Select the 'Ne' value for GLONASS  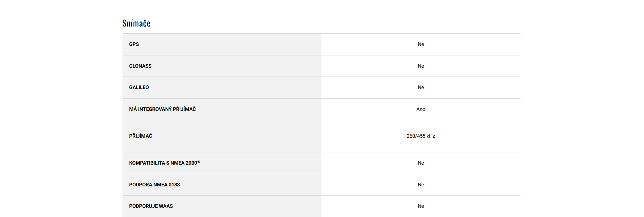pos(421,66)
